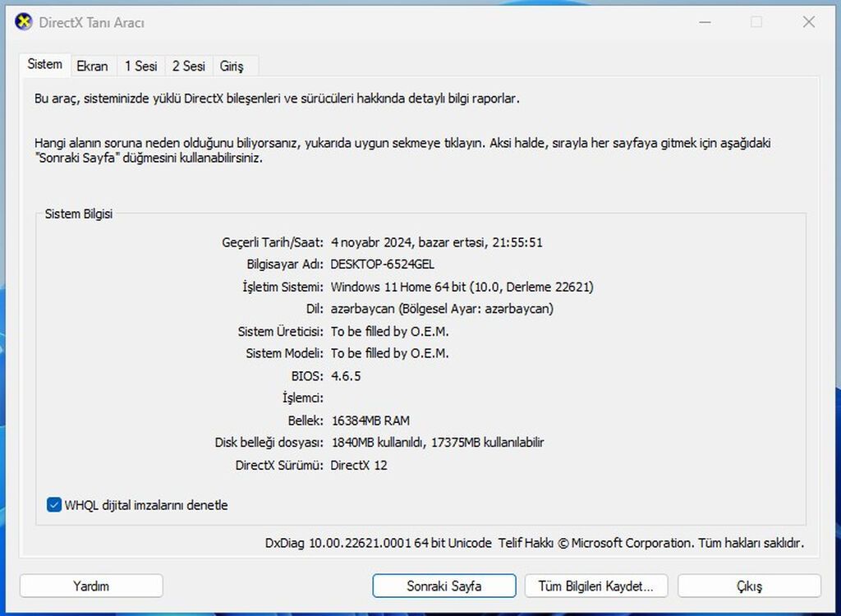Click the Disk belleği dosyası label
The image size is (841, 616).
click(269, 443)
